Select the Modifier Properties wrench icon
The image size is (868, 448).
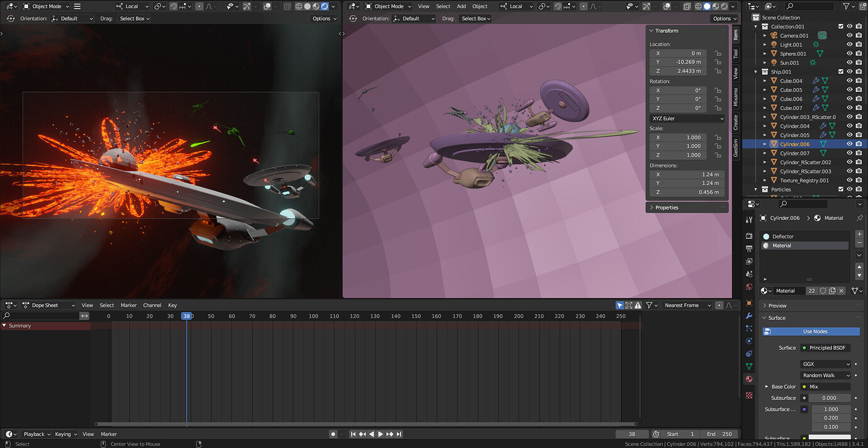(x=748, y=316)
